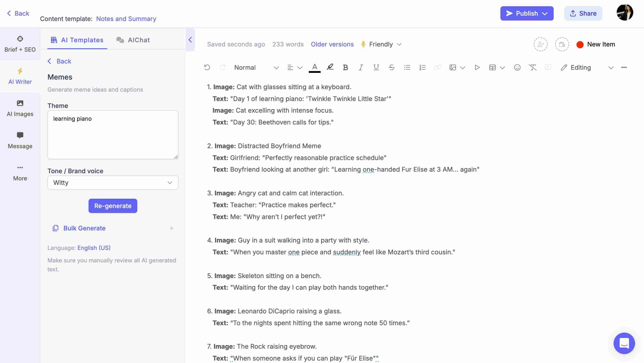Viewport: 644px width, 363px height.
Task: Click the Insert Image icon
Action: [452, 67]
